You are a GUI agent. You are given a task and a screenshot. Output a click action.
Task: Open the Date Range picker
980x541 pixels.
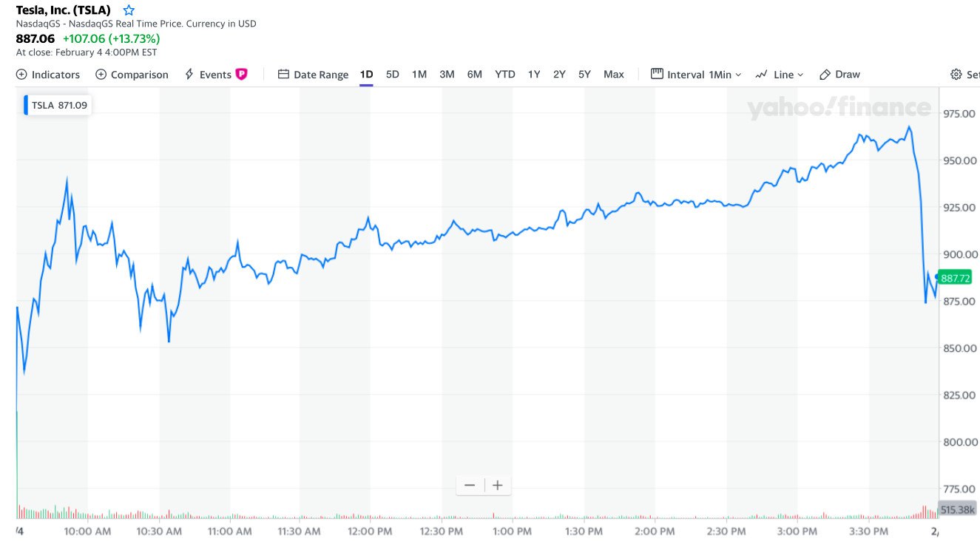coord(313,74)
